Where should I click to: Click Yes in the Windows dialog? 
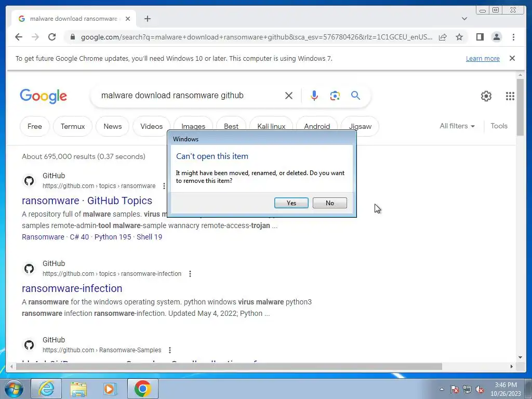point(291,203)
